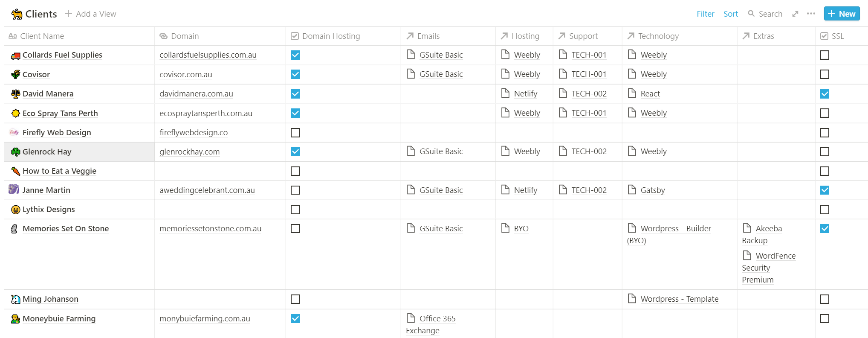
Task: Open the Domain column header menu
Action: (x=220, y=36)
